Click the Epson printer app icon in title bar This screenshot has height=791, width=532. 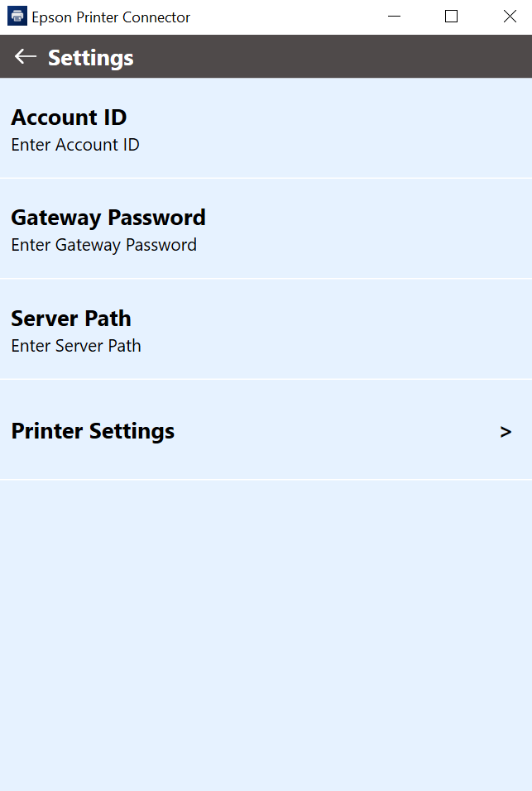pyautogui.click(x=17, y=17)
